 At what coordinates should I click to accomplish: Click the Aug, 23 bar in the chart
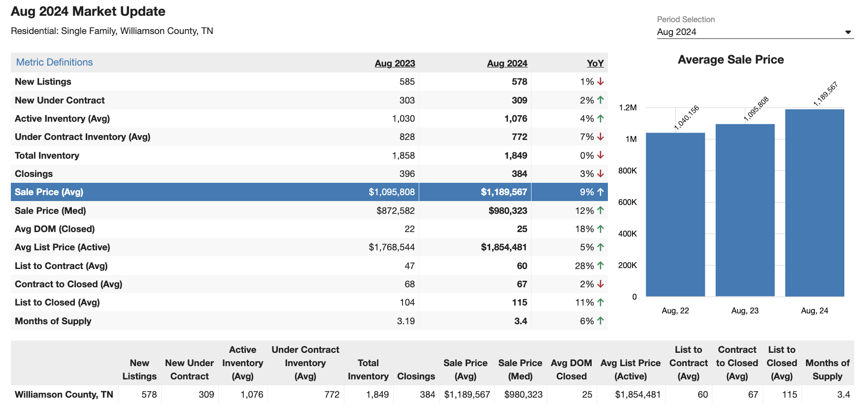[x=745, y=210]
